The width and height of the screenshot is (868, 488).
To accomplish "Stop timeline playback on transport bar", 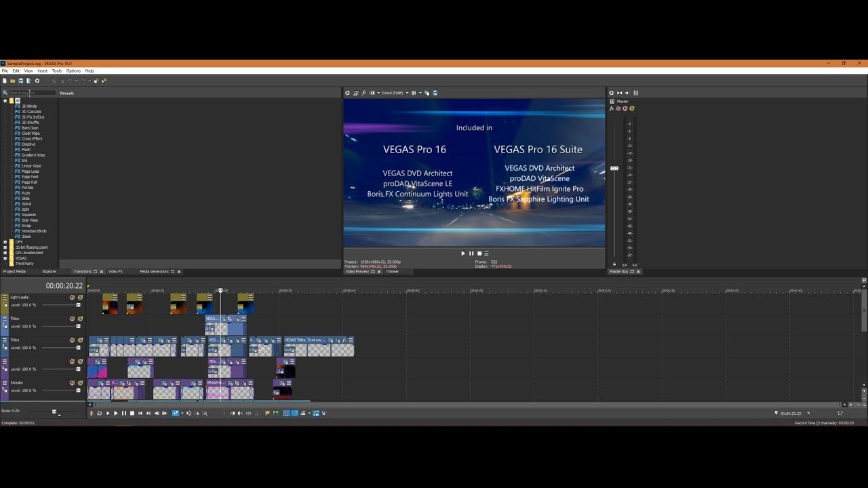I will tap(132, 413).
